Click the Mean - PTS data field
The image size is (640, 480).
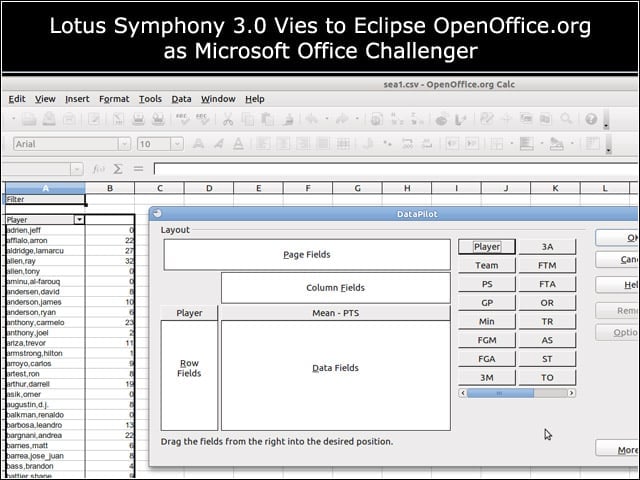[336, 313]
